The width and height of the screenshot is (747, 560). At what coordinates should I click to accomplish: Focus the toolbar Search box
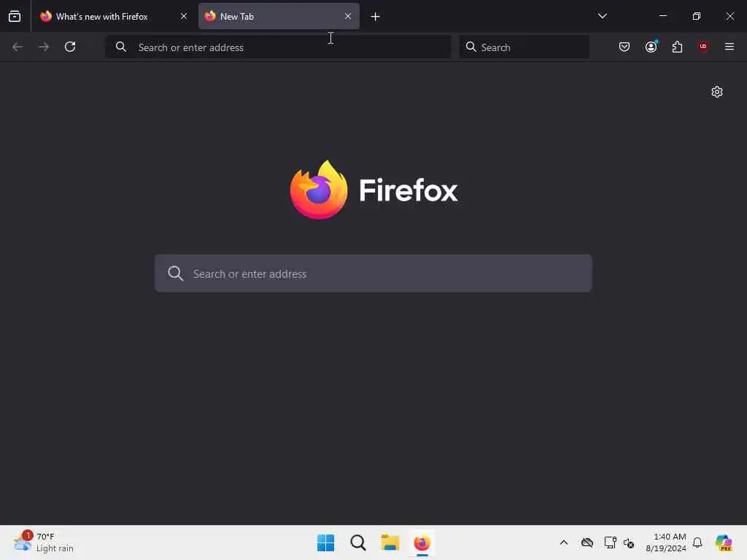click(x=524, y=47)
